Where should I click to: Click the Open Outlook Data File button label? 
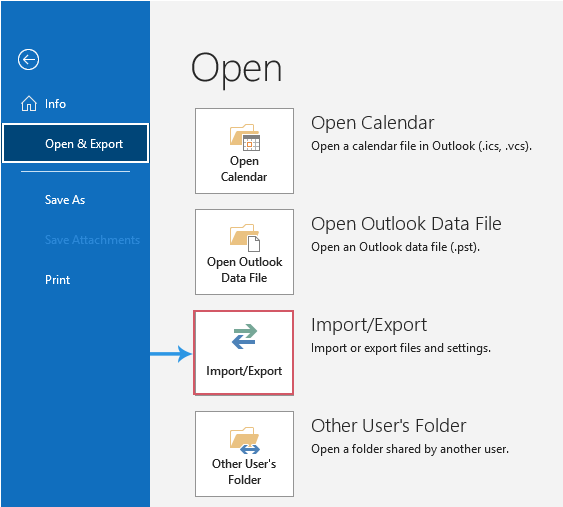tap(245, 270)
